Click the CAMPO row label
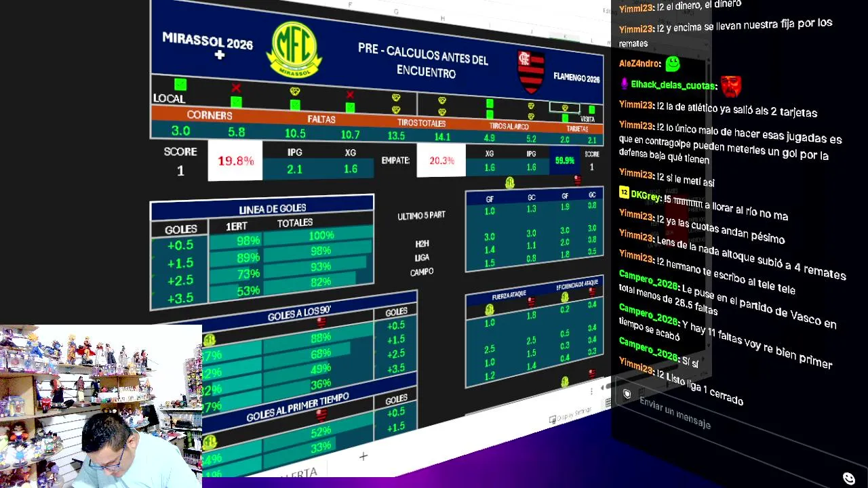Screen dimensions: 868x488 (x=422, y=272)
